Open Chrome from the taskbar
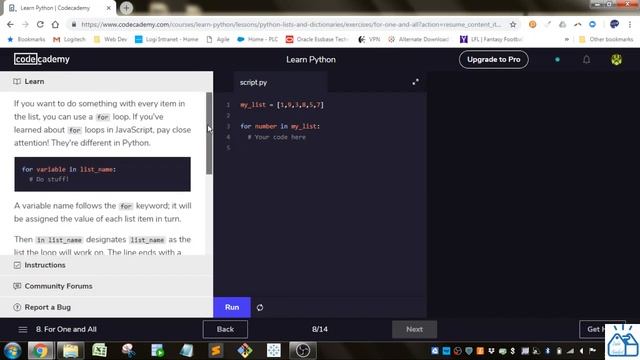Screen dimensions: 640x360 click(40, 351)
